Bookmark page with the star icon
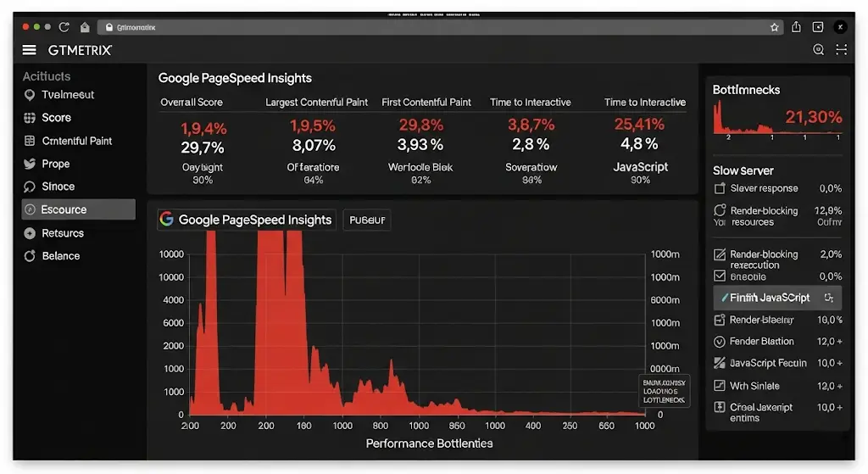868x474 pixels. (774, 27)
